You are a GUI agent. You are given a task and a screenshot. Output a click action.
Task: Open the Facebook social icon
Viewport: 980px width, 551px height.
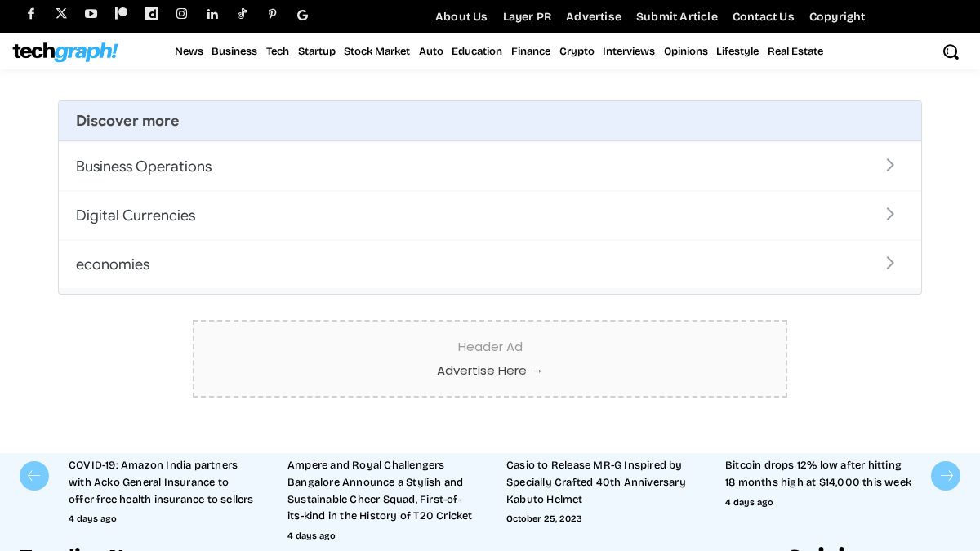(x=31, y=14)
